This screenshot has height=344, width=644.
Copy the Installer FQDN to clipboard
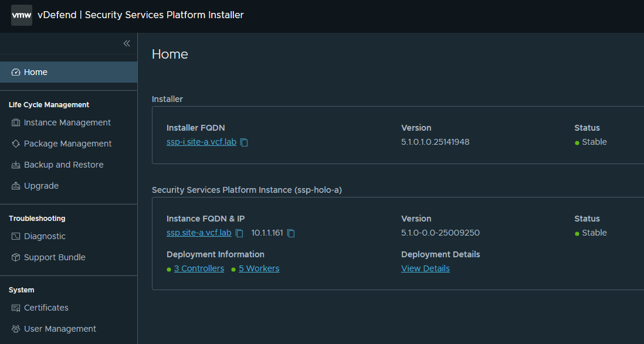click(x=244, y=142)
